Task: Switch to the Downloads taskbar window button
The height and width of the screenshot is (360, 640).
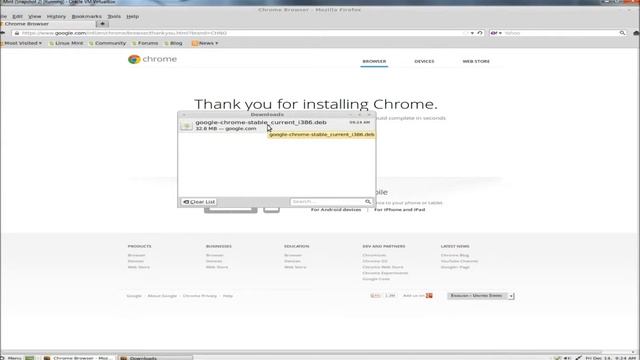Action: 155,358
